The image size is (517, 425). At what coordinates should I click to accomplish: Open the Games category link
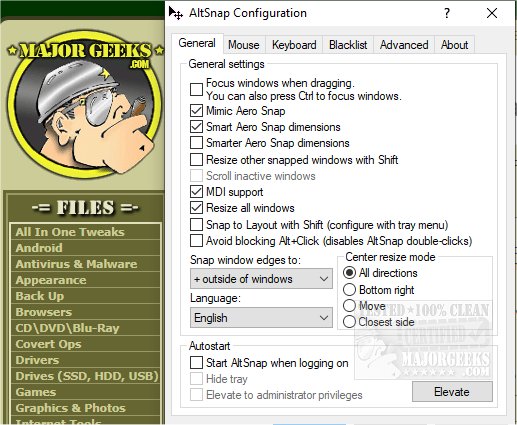point(36,392)
